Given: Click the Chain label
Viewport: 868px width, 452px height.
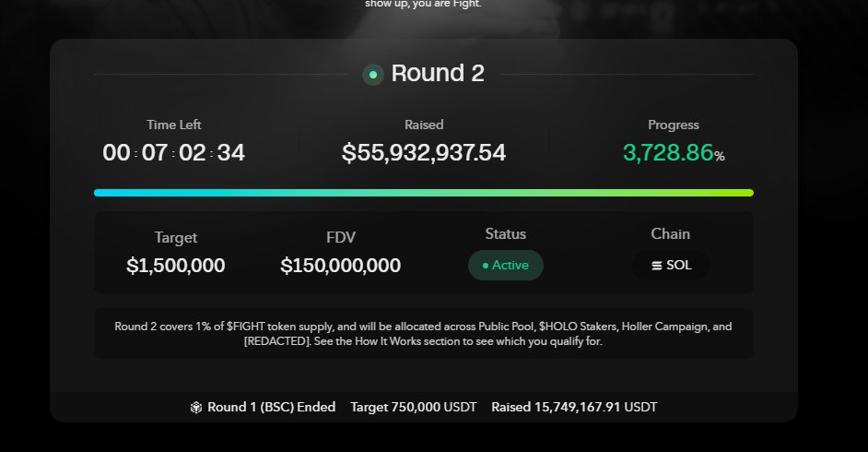Looking at the screenshot, I should [670, 234].
